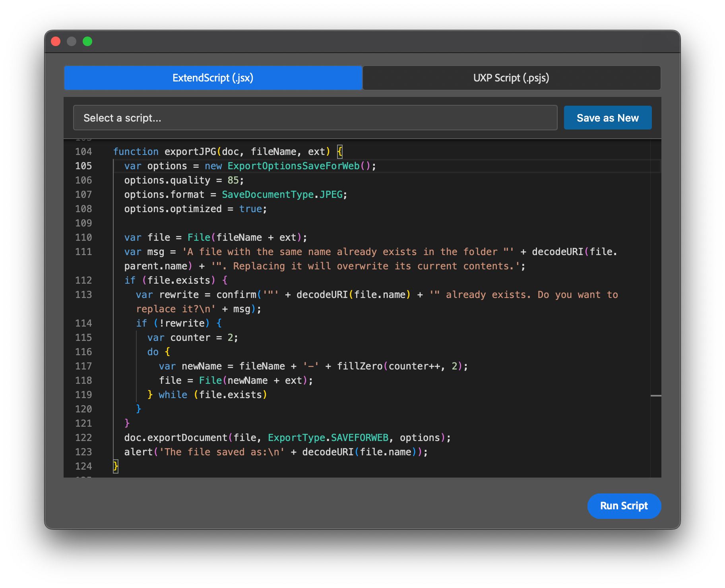Switch to the UXP Script (.psjs) tab

511,78
